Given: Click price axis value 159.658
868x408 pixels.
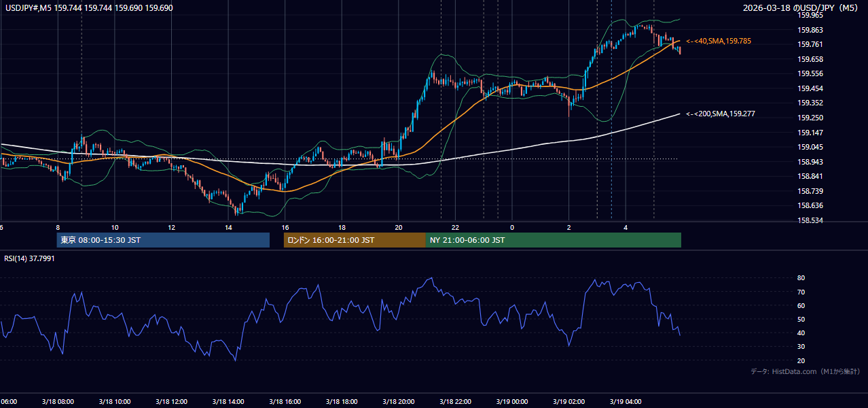Looking at the screenshot, I should [x=810, y=59].
